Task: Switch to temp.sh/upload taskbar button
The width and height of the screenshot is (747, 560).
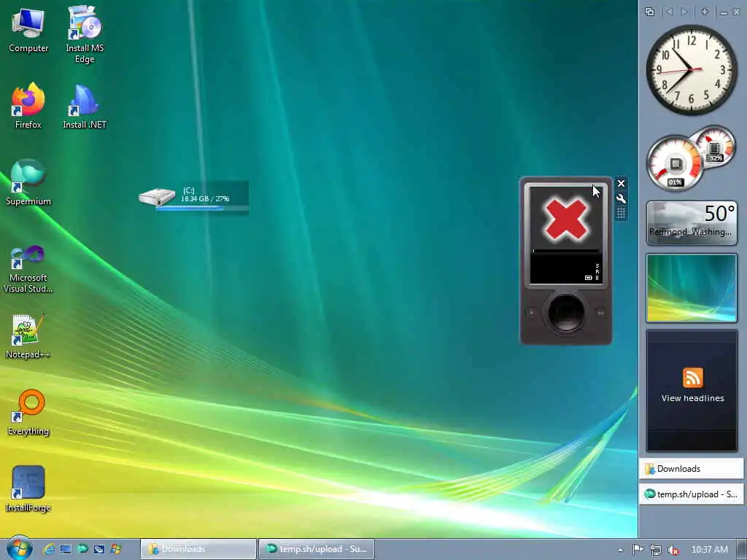Action: click(x=317, y=549)
